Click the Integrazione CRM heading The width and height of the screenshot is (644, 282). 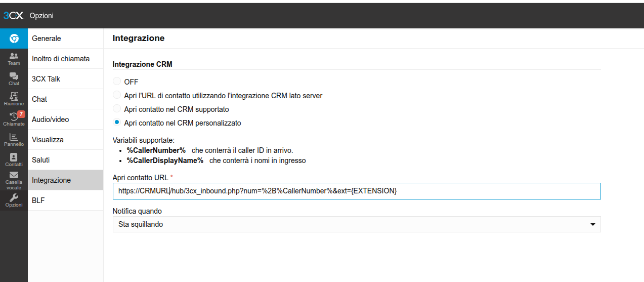tap(142, 64)
